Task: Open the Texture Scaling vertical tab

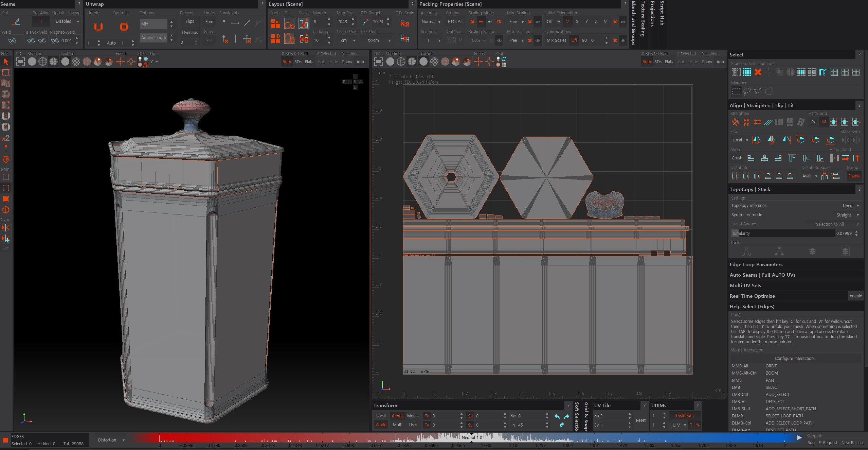Action: pos(643,19)
